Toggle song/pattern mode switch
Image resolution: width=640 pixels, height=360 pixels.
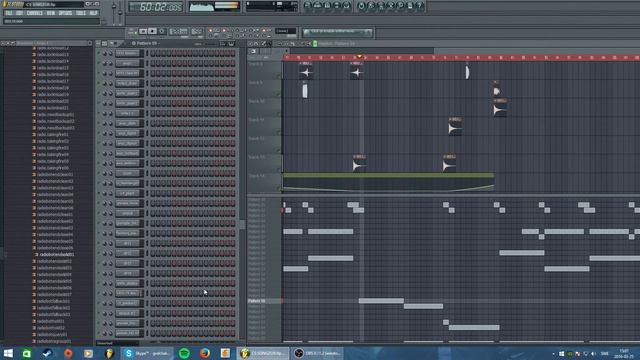[132, 31]
